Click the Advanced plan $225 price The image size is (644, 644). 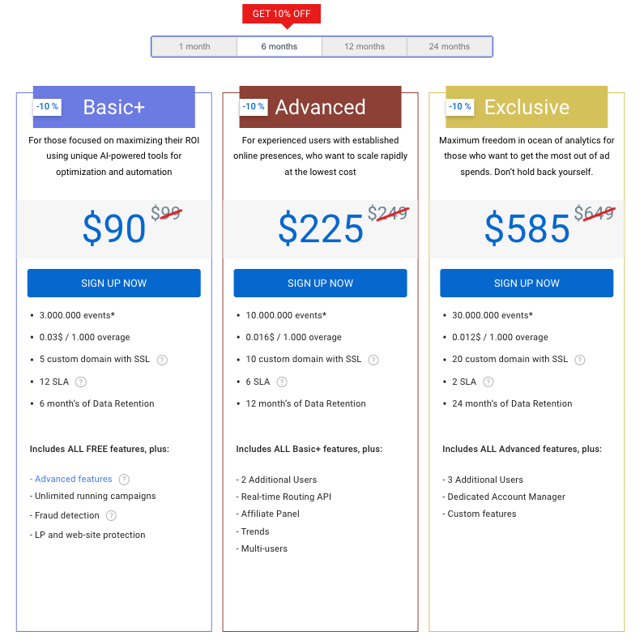pos(321,228)
